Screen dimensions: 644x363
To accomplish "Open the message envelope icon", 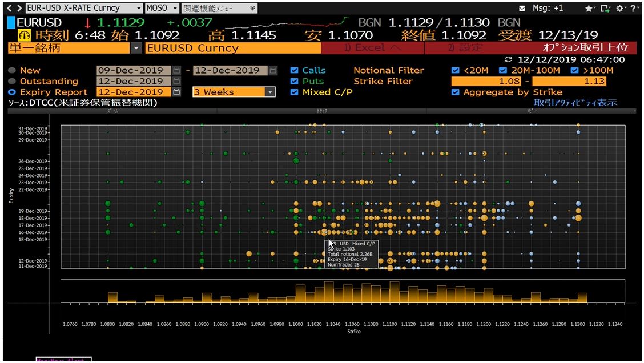I will 522,8.
